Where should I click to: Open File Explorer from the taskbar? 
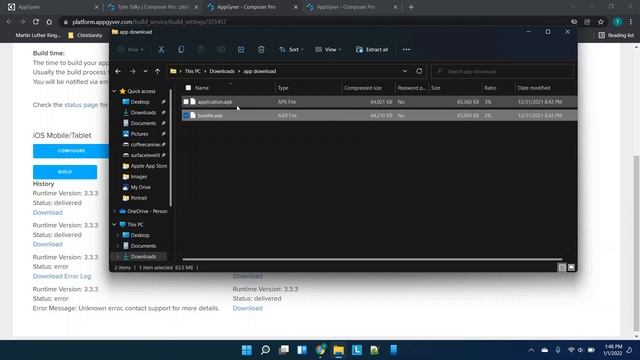pyautogui.click(x=339, y=350)
